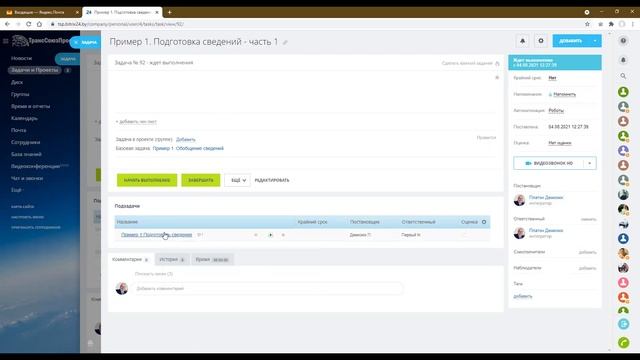Click добавить link under Теги

click(x=522, y=296)
